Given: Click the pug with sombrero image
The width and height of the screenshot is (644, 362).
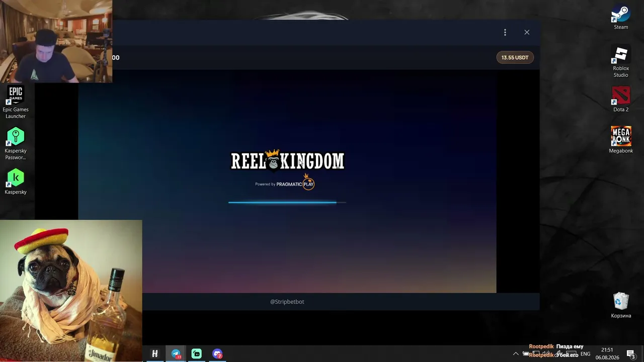Looking at the screenshot, I should (x=71, y=291).
